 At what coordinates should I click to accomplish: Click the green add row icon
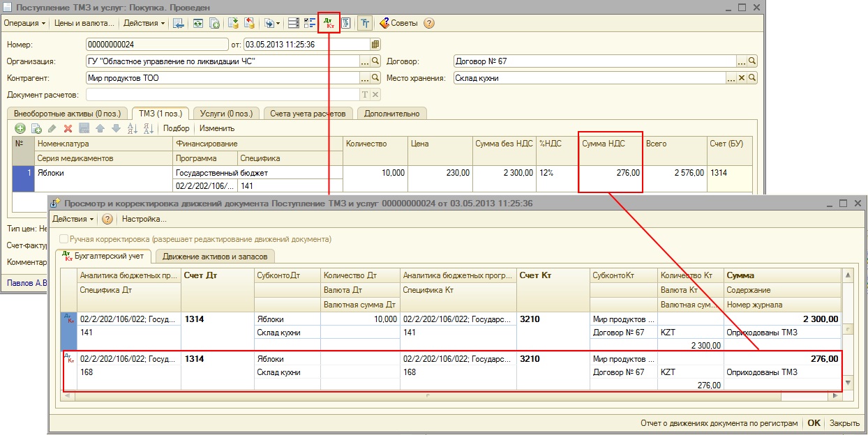pos(20,128)
